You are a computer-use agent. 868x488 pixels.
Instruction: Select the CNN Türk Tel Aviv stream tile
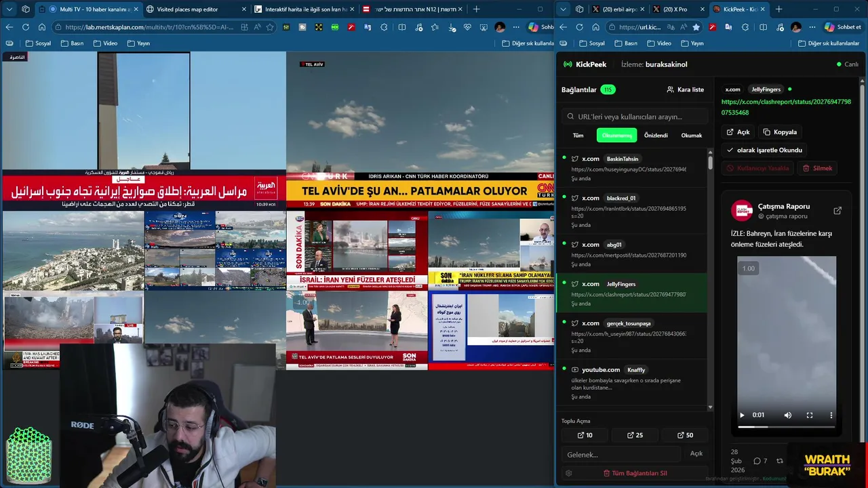[x=420, y=130]
